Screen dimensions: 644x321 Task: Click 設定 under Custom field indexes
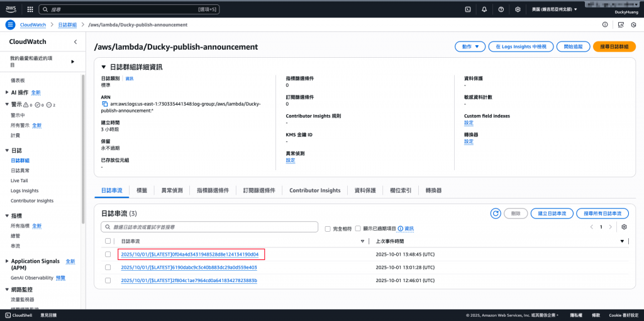pos(469,122)
